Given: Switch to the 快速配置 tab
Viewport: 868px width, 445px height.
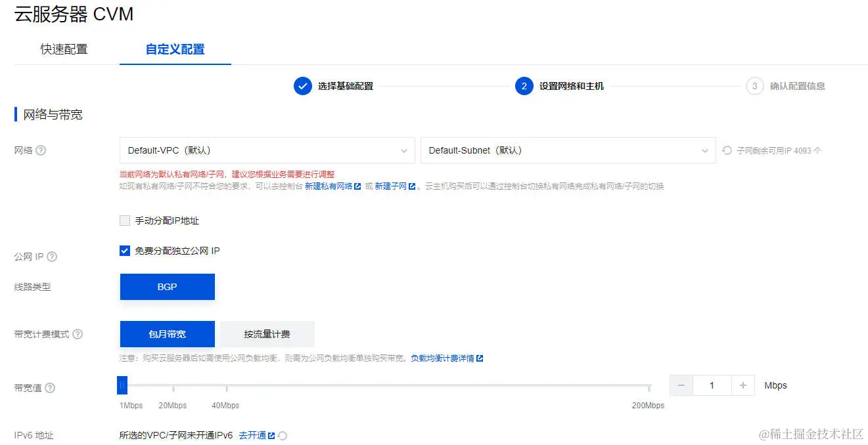Looking at the screenshot, I should [x=63, y=49].
